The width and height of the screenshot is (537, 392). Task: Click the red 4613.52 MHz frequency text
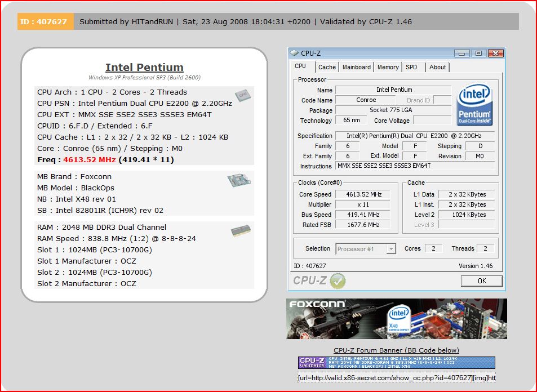pos(90,160)
